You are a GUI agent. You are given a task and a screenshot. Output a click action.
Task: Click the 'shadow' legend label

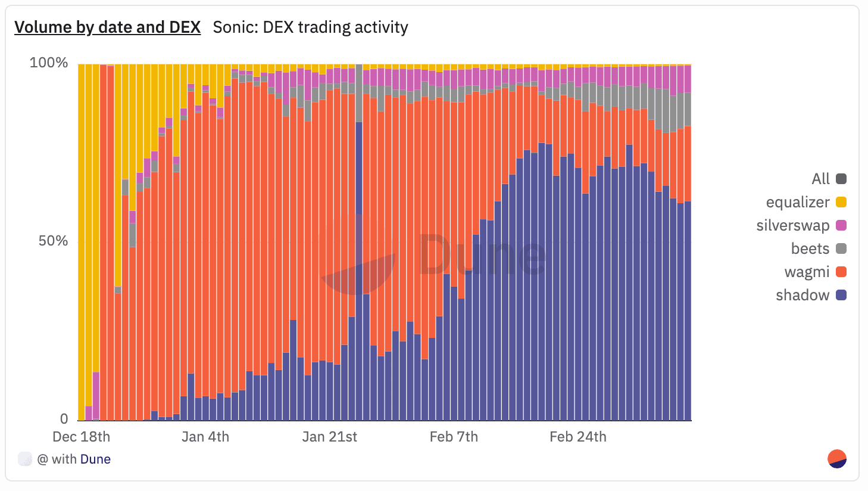click(802, 295)
